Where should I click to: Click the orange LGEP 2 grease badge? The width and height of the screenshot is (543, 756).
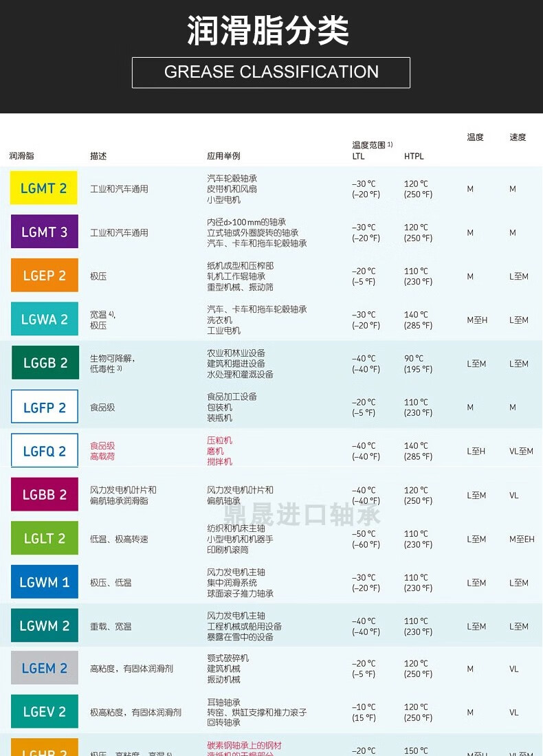pyautogui.click(x=44, y=276)
